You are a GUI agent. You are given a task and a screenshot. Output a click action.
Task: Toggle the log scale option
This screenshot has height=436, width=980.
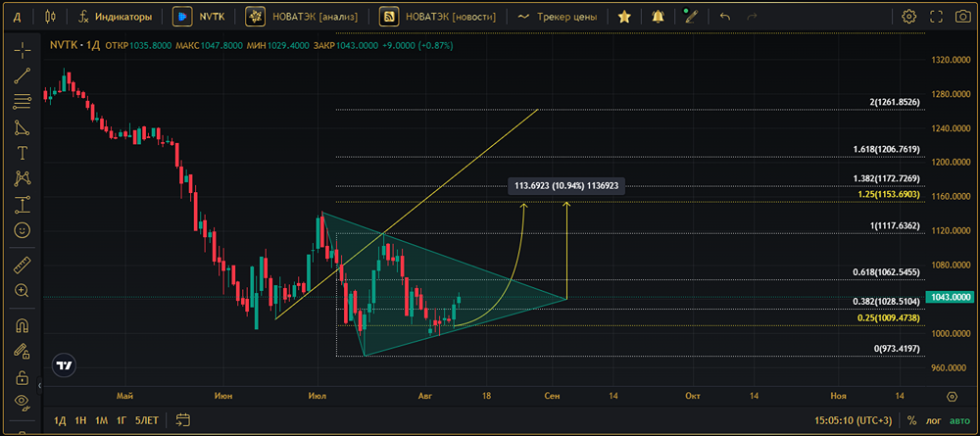point(933,420)
